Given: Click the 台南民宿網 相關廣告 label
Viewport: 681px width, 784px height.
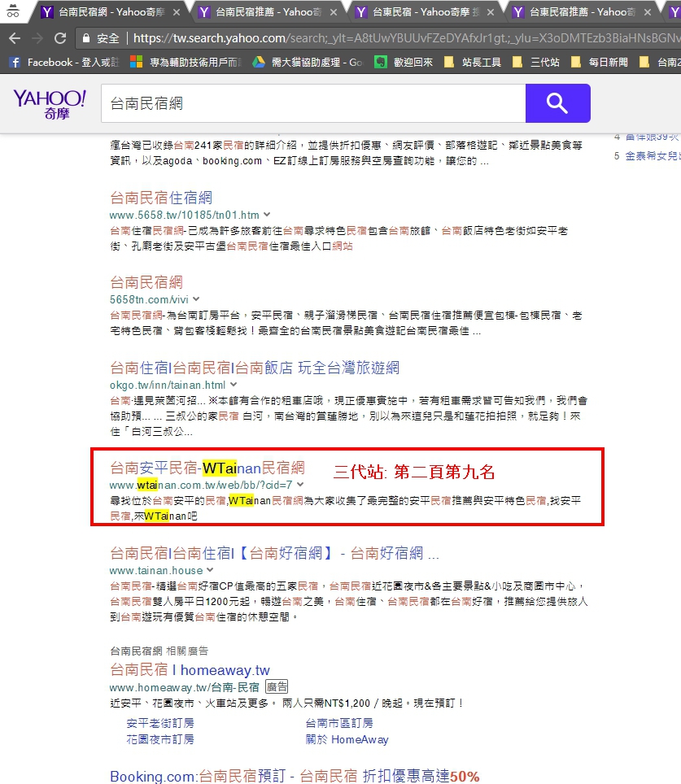Looking at the screenshot, I should pyautogui.click(x=159, y=651).
